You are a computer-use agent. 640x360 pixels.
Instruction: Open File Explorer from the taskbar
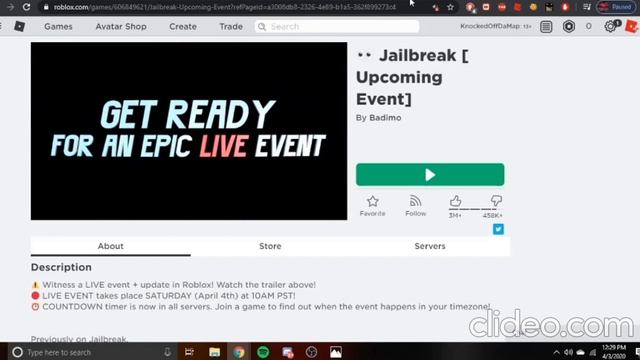214,352
